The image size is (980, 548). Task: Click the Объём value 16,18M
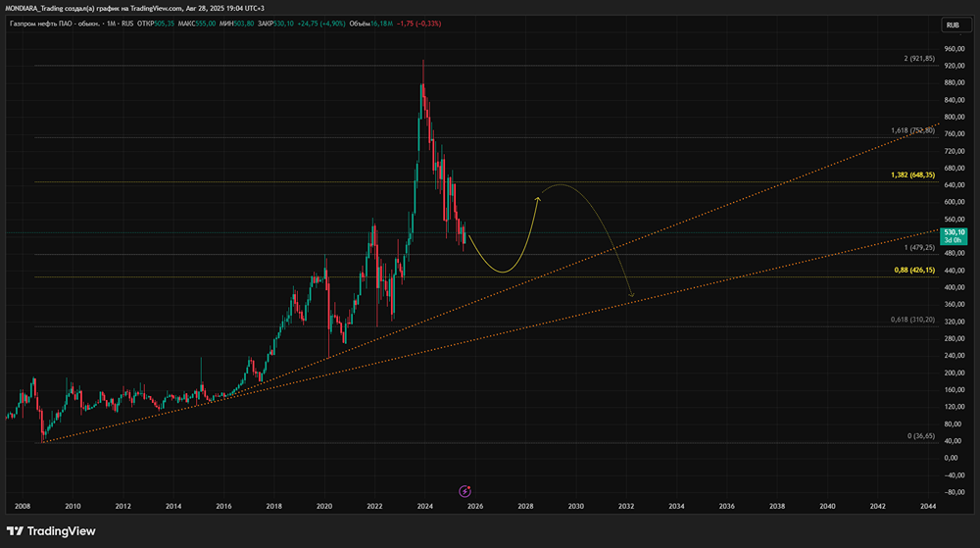coord(381,24)
